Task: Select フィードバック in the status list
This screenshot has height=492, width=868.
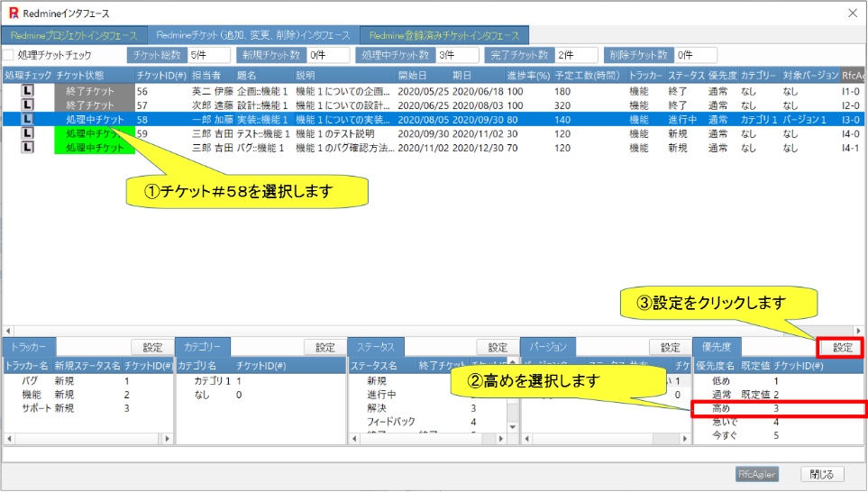Action: (428, 422)
